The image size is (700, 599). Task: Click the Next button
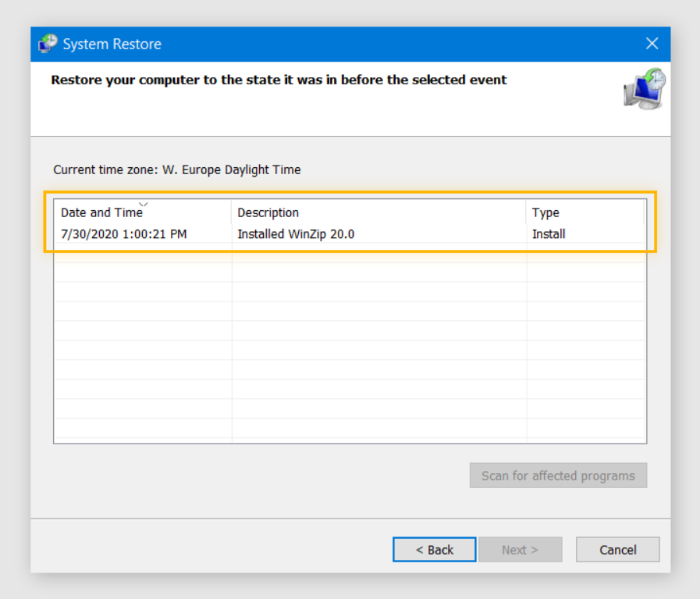click(520, 550)
